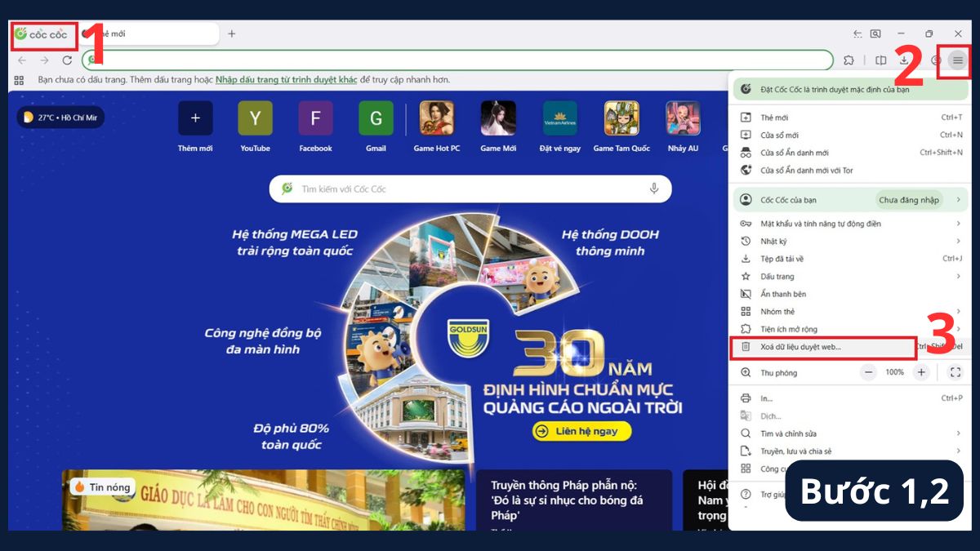Click 'Nhập dấu trang từ trình duyệt khác' link
Screen dimensions: 980x551
(x=287, y=80)
